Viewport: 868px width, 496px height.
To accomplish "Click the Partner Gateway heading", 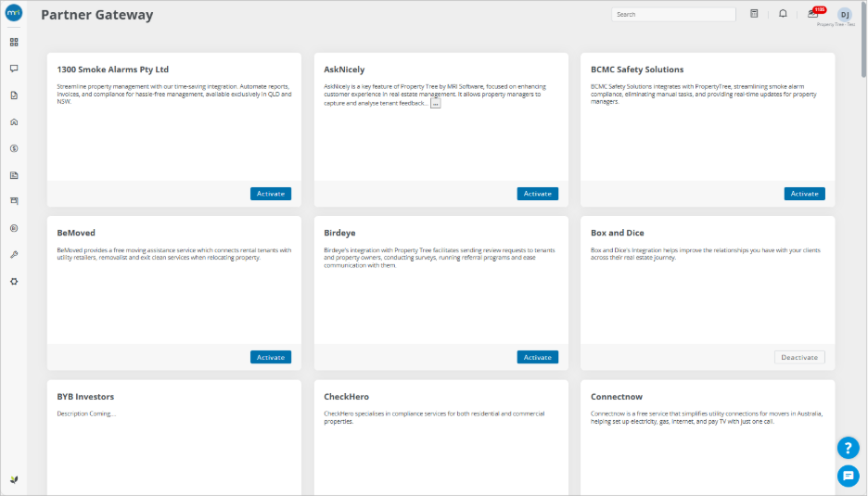I will [96, 15].
